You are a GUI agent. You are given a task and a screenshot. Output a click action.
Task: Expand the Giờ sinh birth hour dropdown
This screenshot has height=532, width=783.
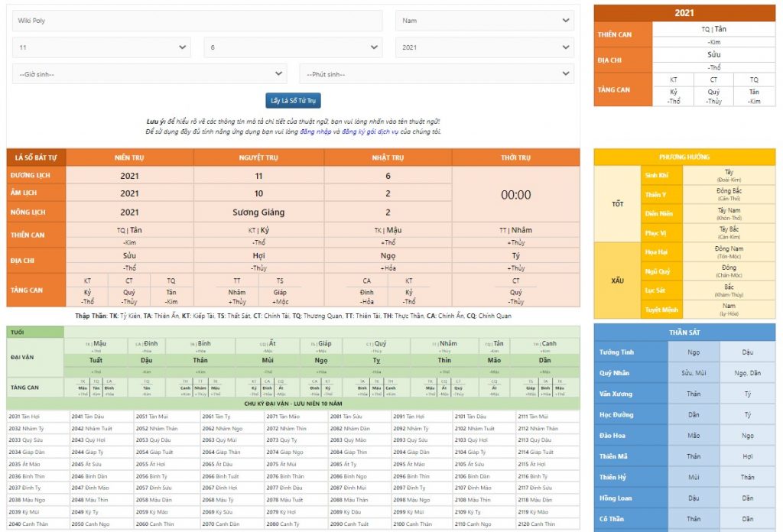[x=149, y=74]
